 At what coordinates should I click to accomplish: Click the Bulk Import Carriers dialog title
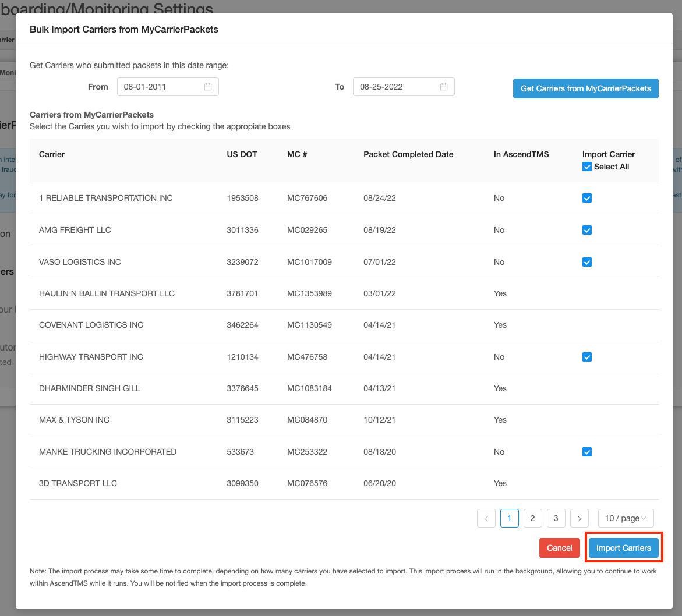[124, 29]
